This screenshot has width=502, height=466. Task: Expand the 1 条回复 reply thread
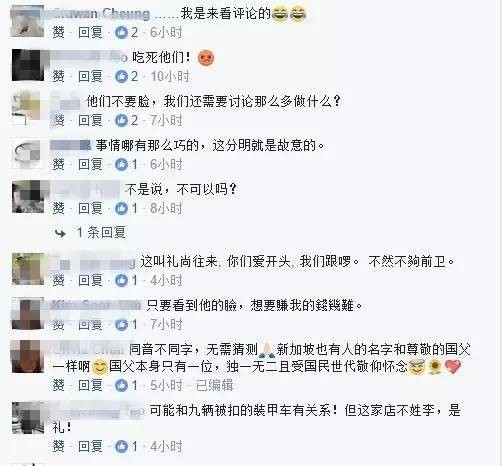pyautogui.click(x=101, y=232)
